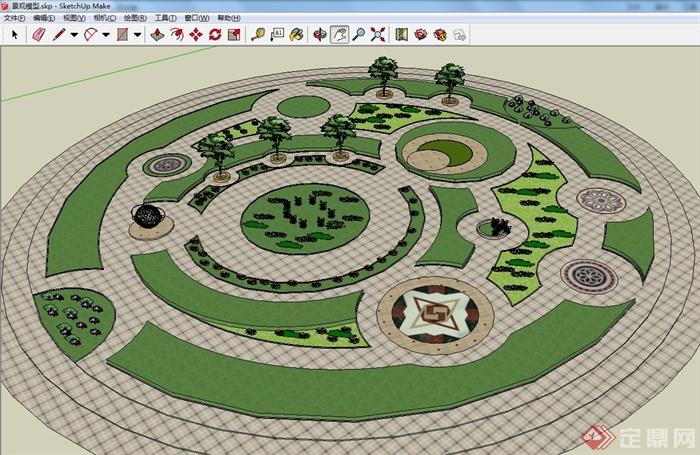The height and width of the screenshot is (455, 700).
Task: Select the arrow Select tool
Action: click(x=15, y=34)
